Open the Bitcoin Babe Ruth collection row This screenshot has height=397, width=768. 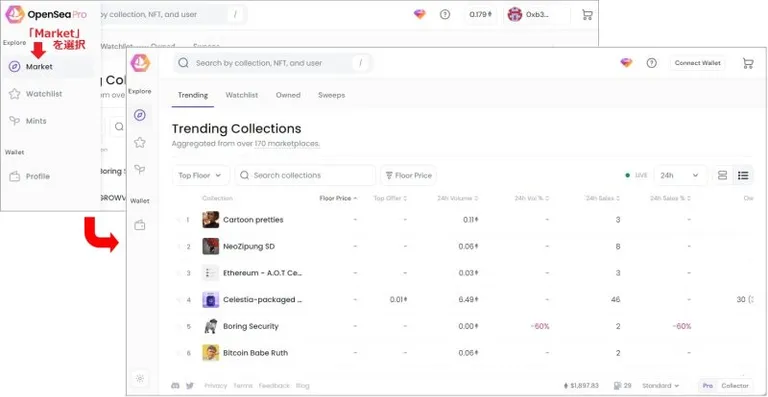pos(463,353)
